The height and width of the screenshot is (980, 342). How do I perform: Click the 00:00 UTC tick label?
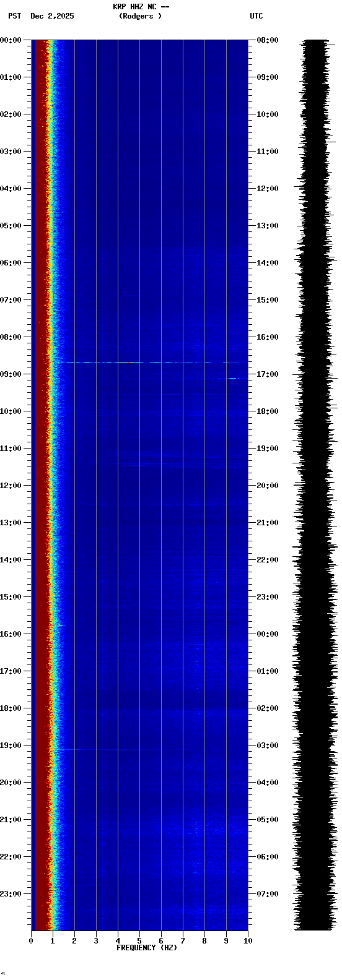click(267, 634)
